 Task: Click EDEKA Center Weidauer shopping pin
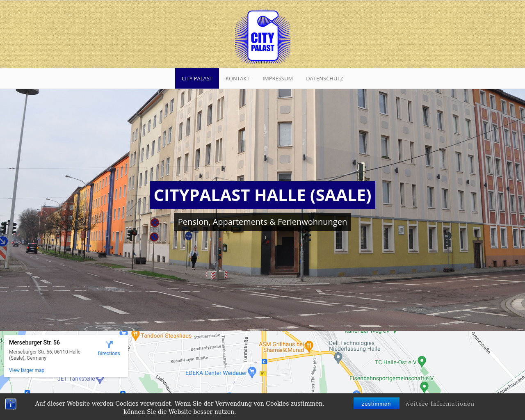coord(252,372)
